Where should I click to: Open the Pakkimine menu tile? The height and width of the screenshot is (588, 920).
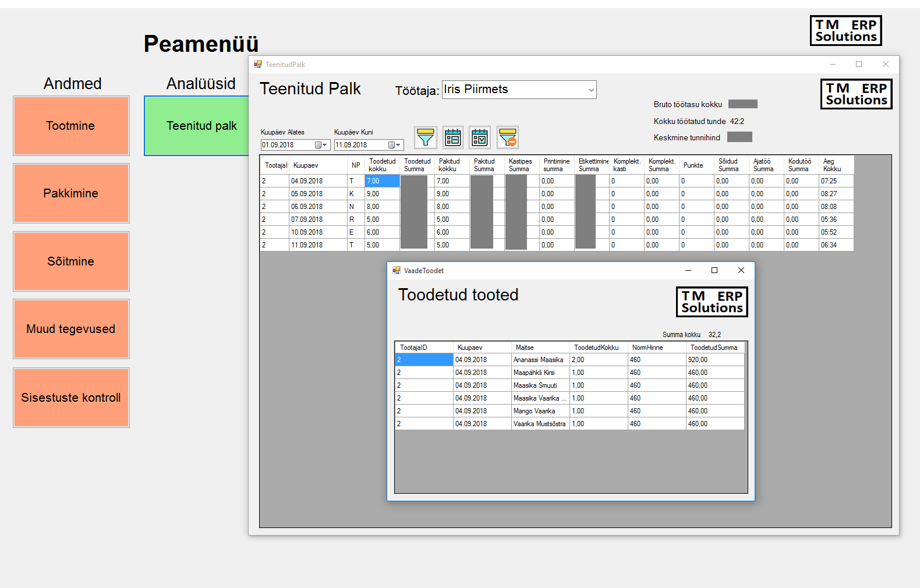(71, 193)
